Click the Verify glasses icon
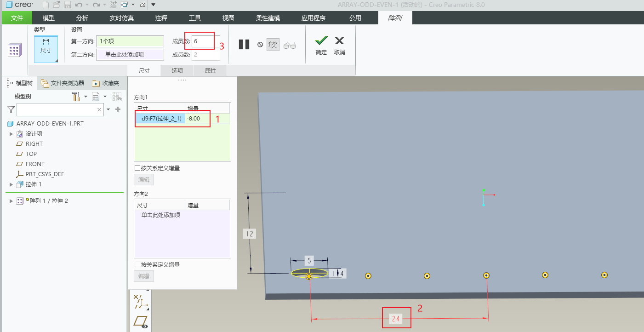This screenshot has height=332, width=644. 290,45
